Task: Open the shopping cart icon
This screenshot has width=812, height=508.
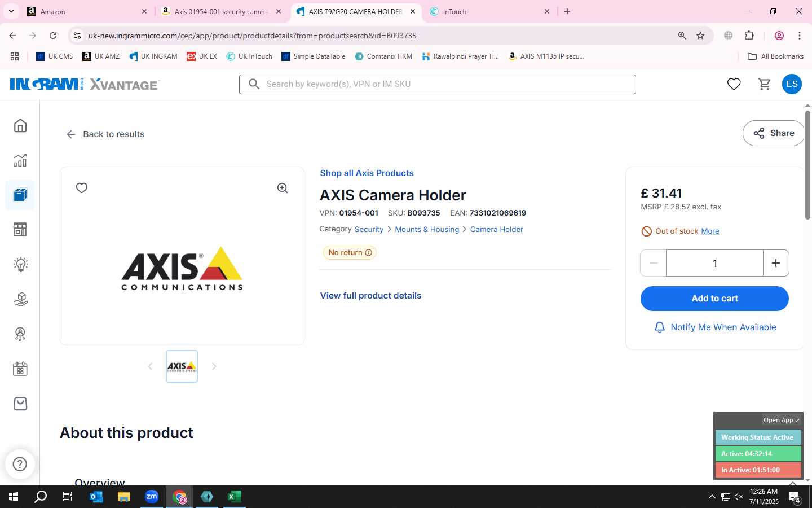Action: (x=765, y=84)
